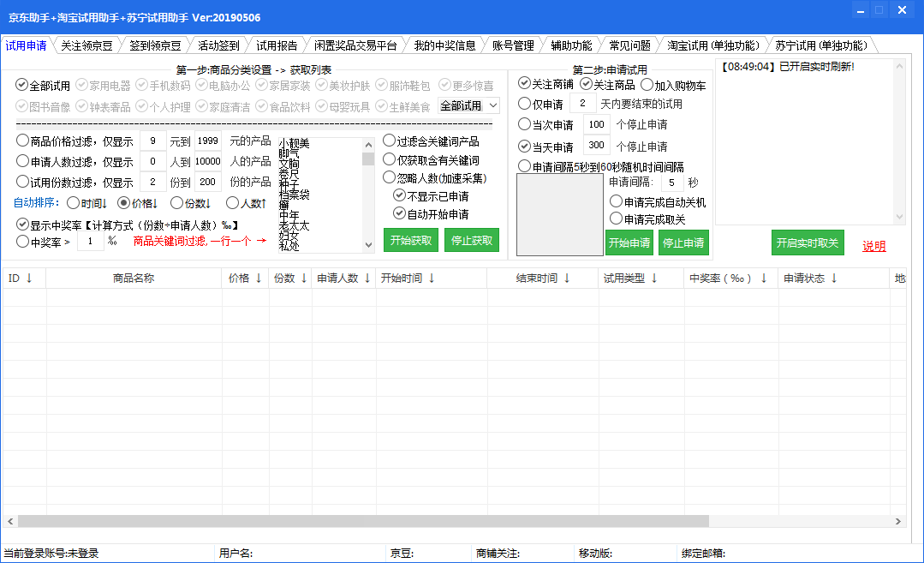This screenshot has height=563, width=924.
Task: Toggle 显示中奖率 checkbox
Action: [127, 225]
